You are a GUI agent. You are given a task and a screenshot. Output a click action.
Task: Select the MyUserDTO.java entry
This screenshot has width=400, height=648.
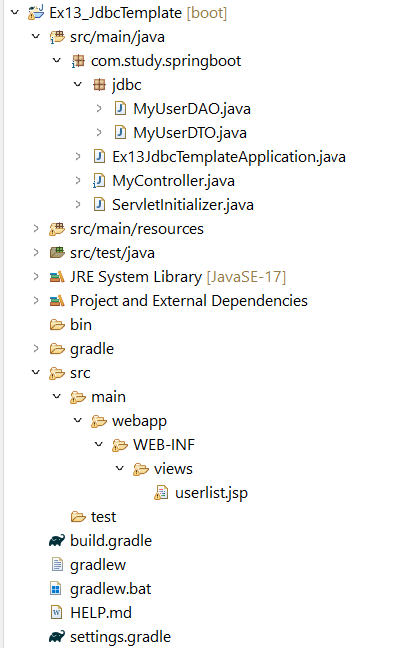point(190,133)
